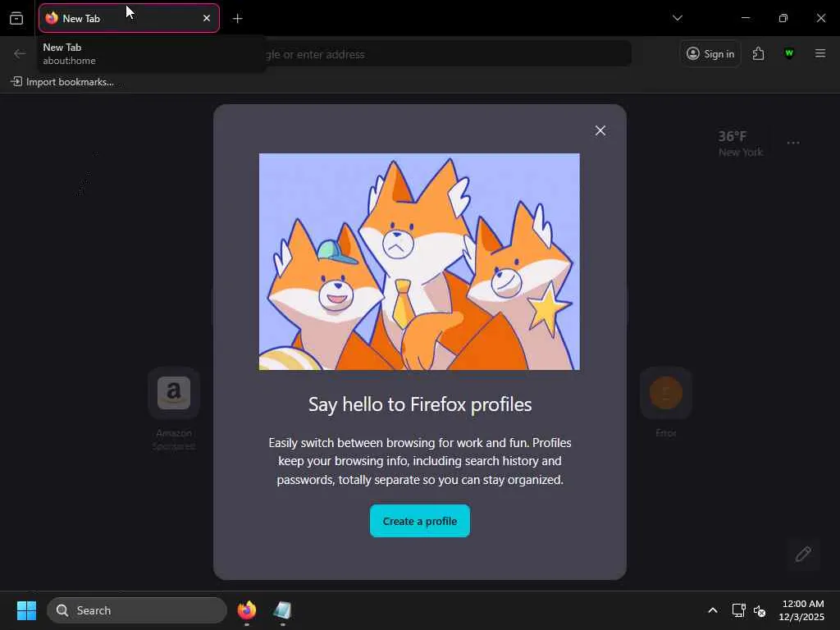Click the network status tray icon
The image size is (840, 630).
point(738,610)
